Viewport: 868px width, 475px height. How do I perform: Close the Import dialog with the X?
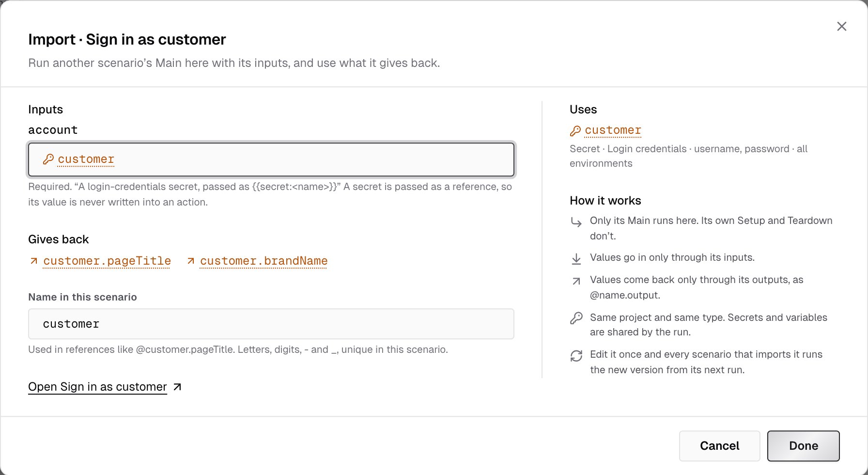coord(842,26)
